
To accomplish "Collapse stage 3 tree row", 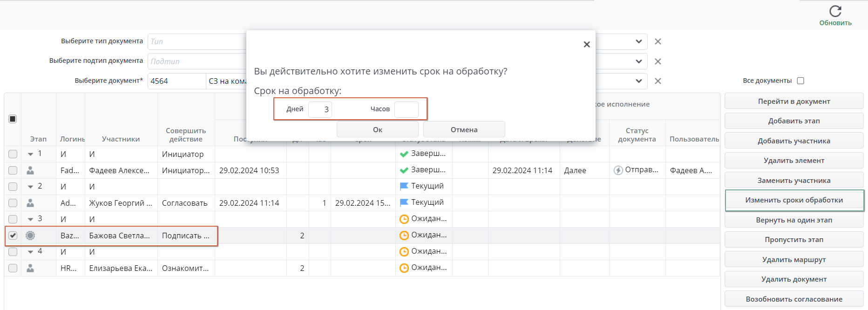I will pyautogui.click(x=30, y=219).
